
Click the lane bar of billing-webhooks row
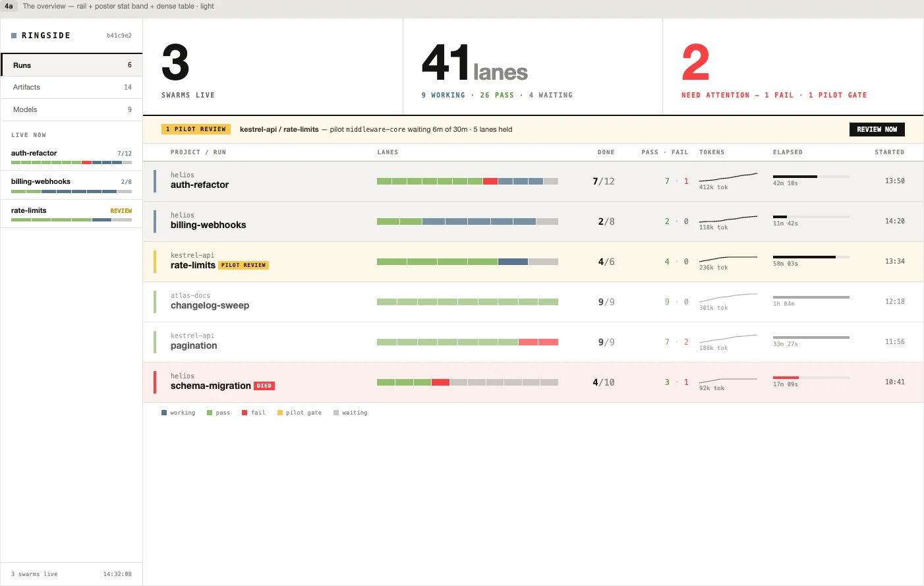point(467,221)
